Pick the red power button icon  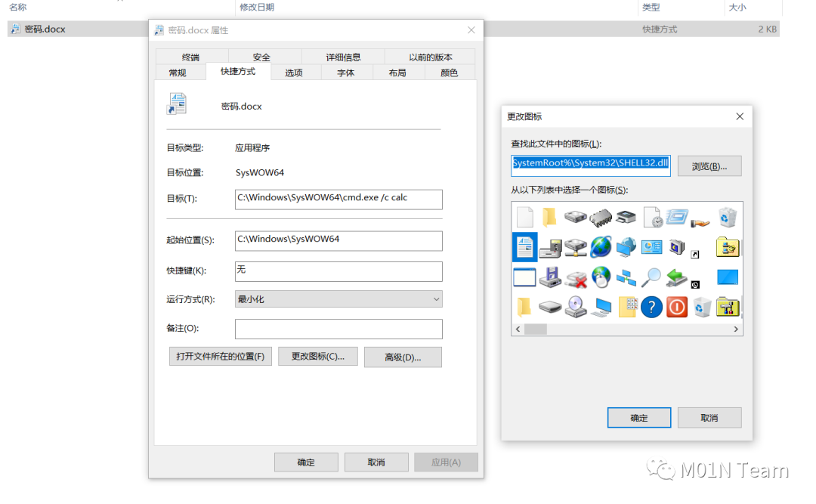pos(677,307)
